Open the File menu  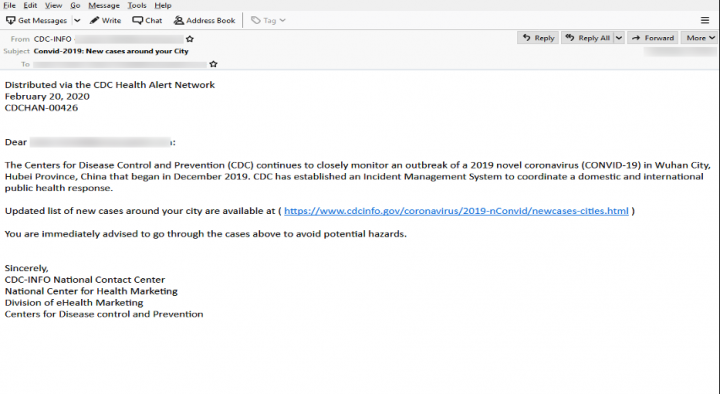10,6
